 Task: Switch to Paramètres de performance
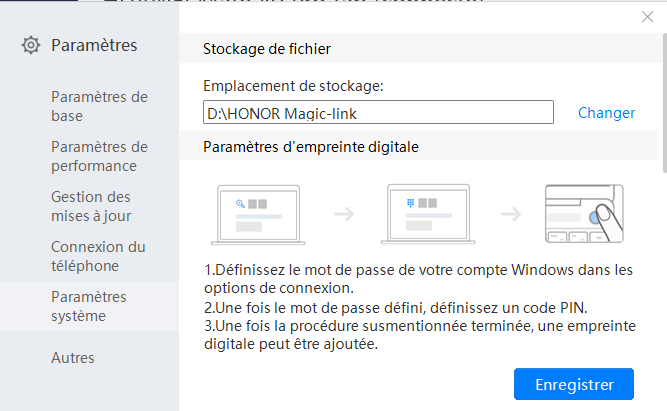(x=99, y=156)
